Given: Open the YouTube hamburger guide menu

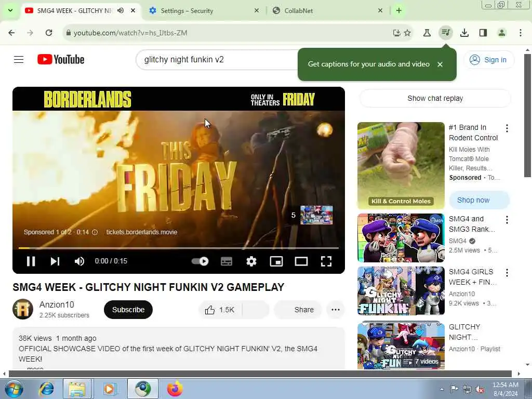Looking at the screenshot, I should point(19,60).
